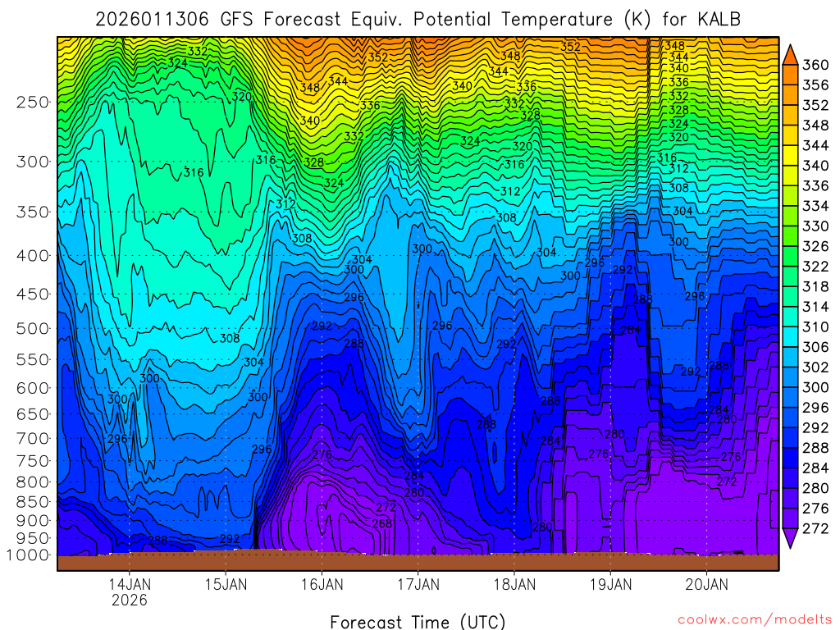Click the 1000 pressure level axis label
The image size is (840, 630).
pyautogui.click(x=28, y=555)
